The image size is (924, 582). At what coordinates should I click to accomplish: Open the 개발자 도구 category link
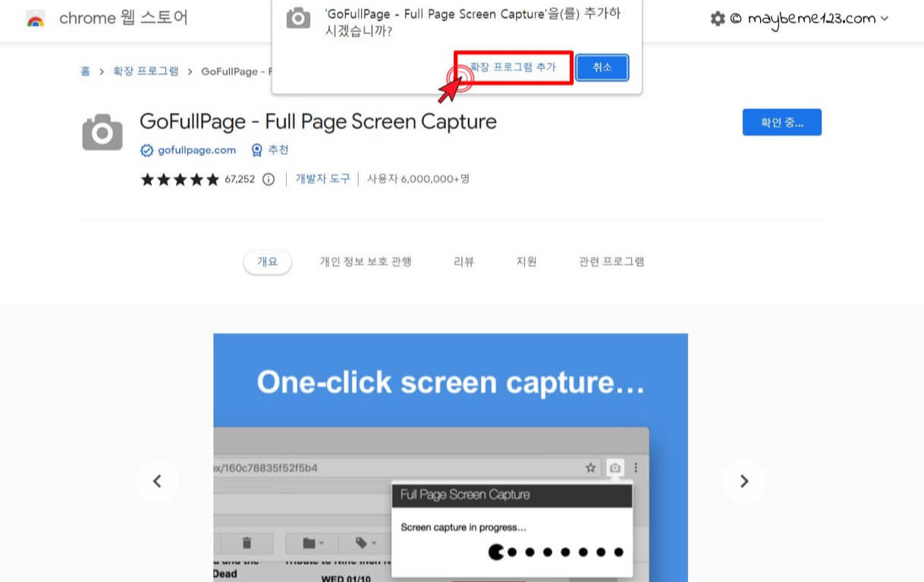(322, 179)
